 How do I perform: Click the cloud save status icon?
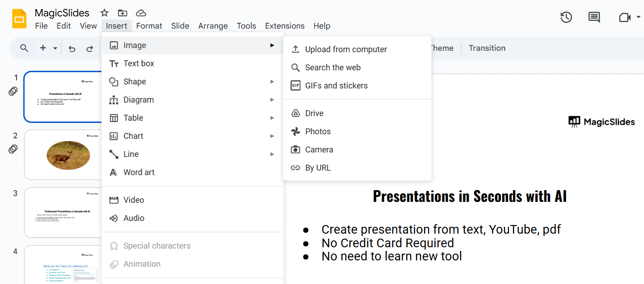pos(141,13)
